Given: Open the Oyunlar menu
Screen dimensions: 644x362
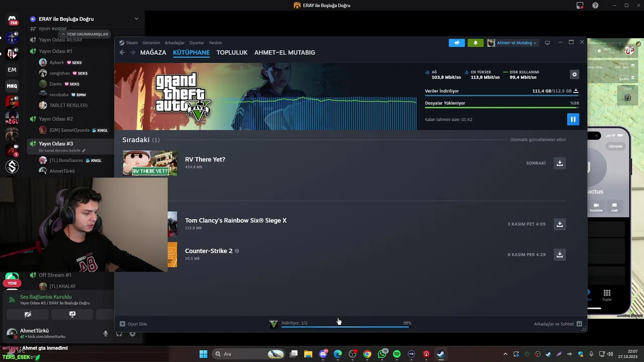Looking at the screenshot, I should [197, 43].
